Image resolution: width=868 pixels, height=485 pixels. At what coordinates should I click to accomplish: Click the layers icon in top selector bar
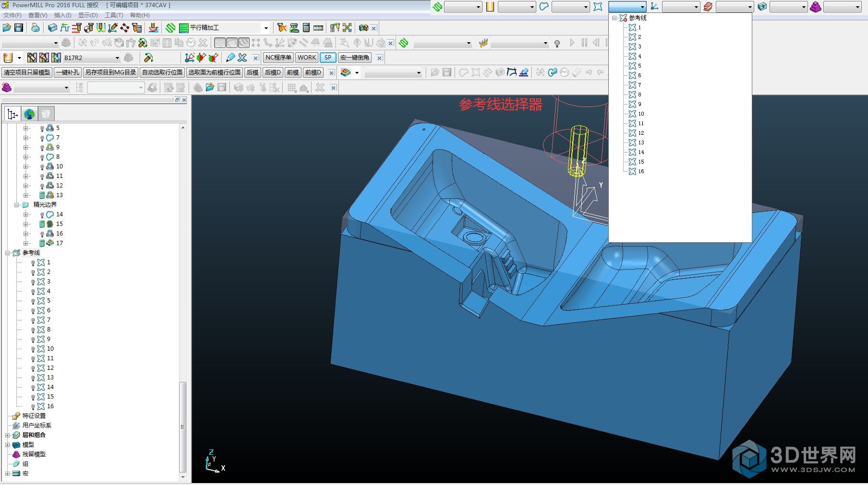tap(708, 7)
